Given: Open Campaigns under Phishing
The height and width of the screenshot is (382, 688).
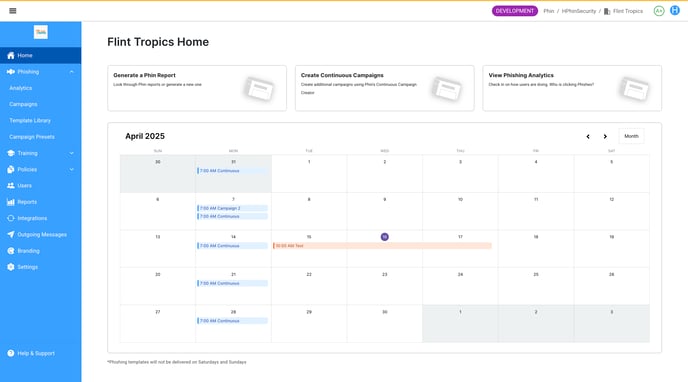Looking at the screenshot, I should [23, 104].
